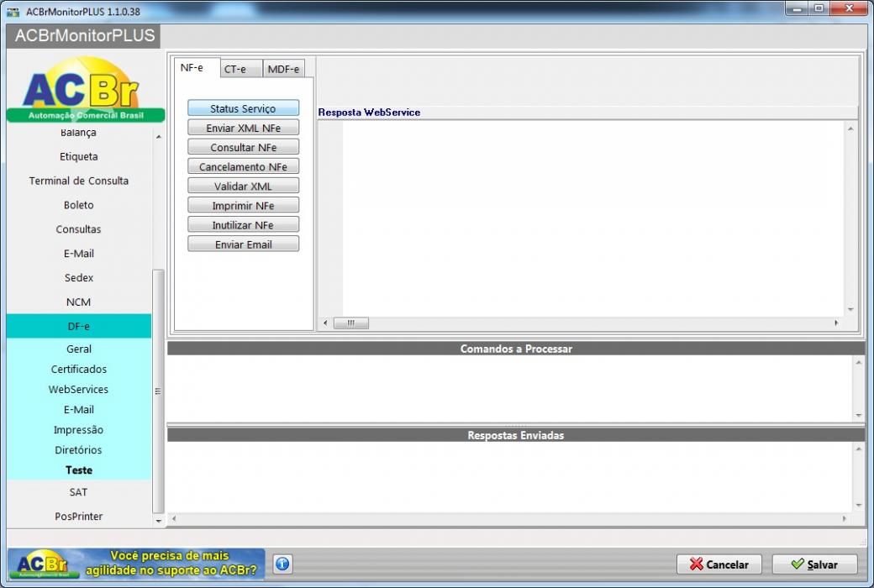Select NCM in the sidebar
The image size is (874, 588).
(79, 302)
